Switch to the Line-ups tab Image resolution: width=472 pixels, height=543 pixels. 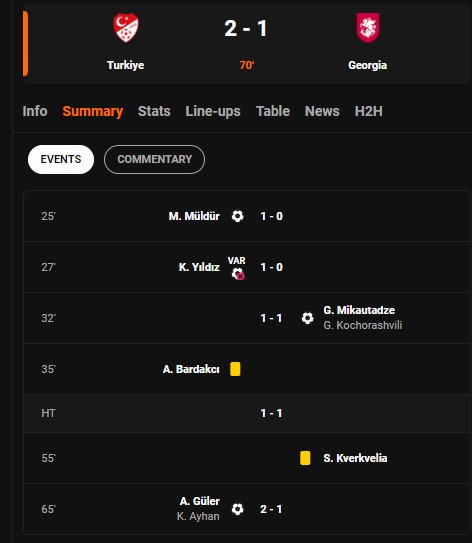(213, 111)
